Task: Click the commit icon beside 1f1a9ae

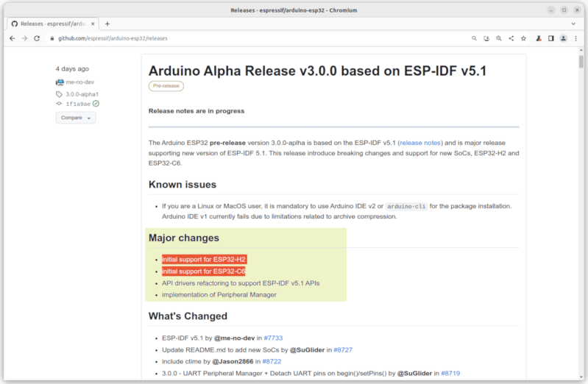Action: pyautogui.click(x=59, y=104)
